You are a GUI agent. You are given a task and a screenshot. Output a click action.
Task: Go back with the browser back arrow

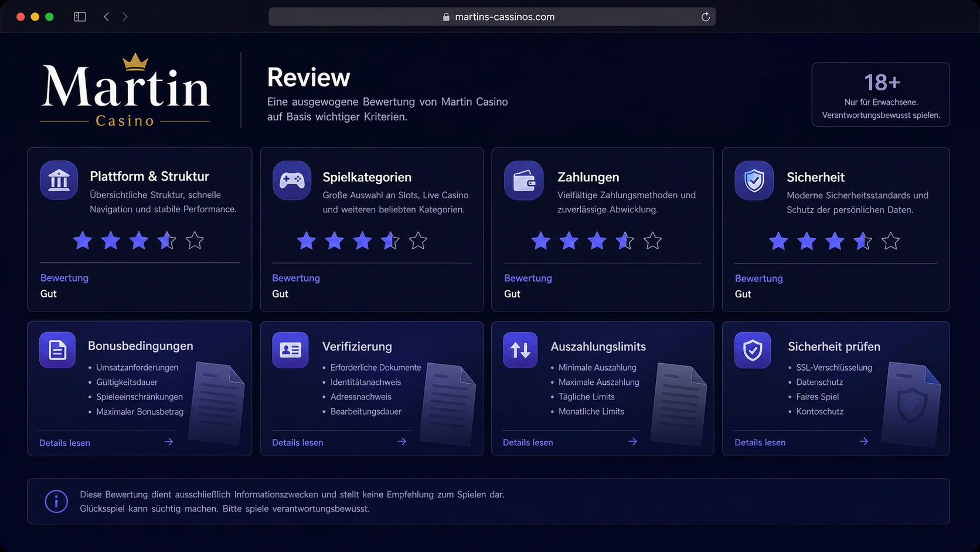point(106,17)
